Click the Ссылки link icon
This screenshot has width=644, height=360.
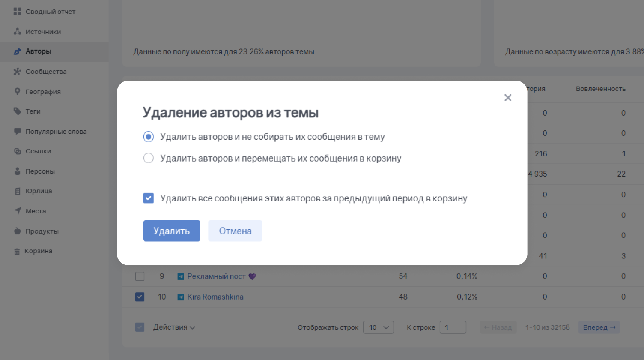coord(17,151)
